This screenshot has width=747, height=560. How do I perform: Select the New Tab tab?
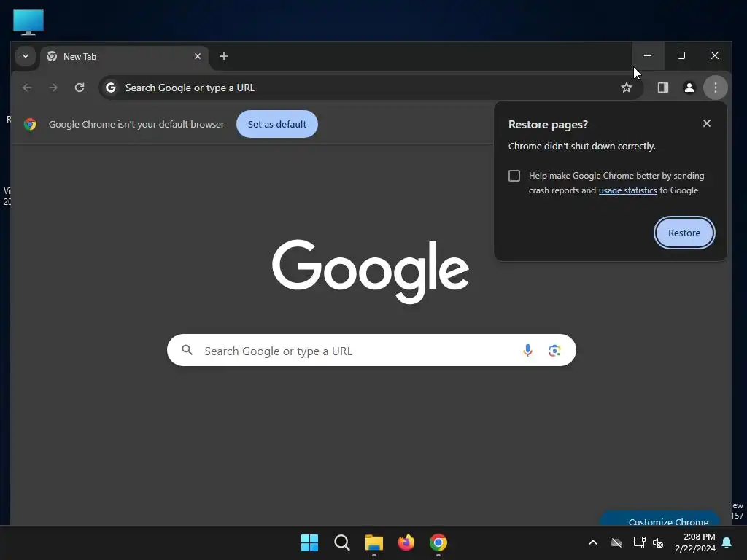tap(125, 57)
